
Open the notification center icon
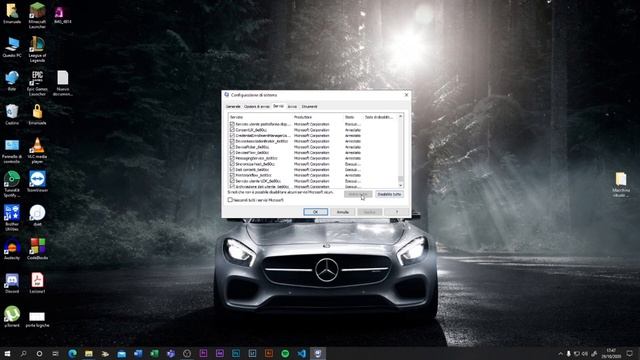[630, 353]
